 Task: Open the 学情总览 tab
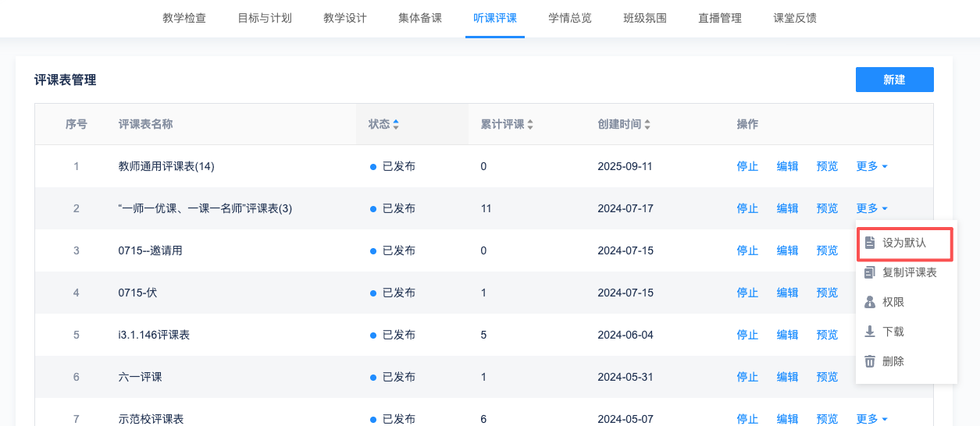pos(570,18)
